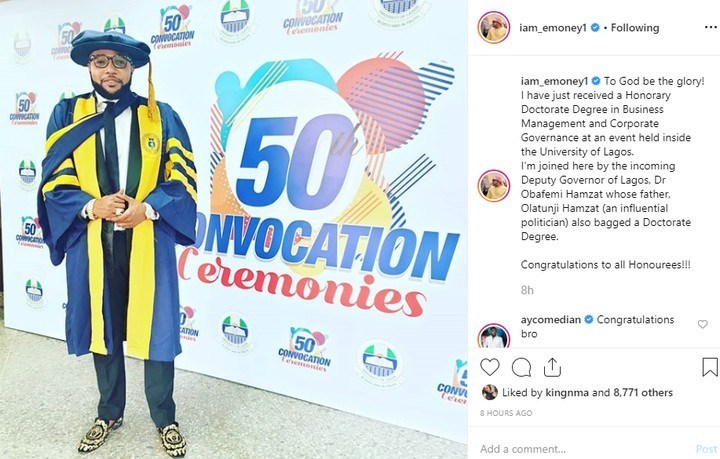720x459 pixels.
Task: Open iam_emoney1 username in caption
Action: point(554,81)
